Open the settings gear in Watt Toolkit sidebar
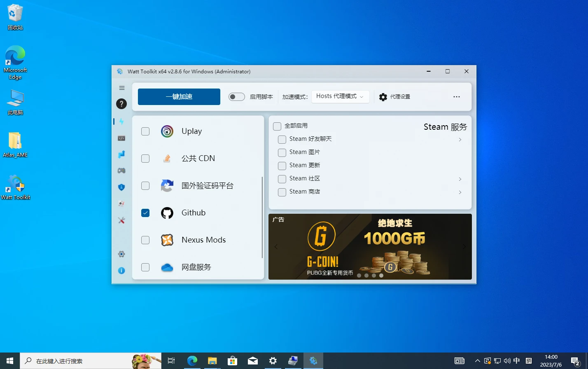 tap(121, 254)
